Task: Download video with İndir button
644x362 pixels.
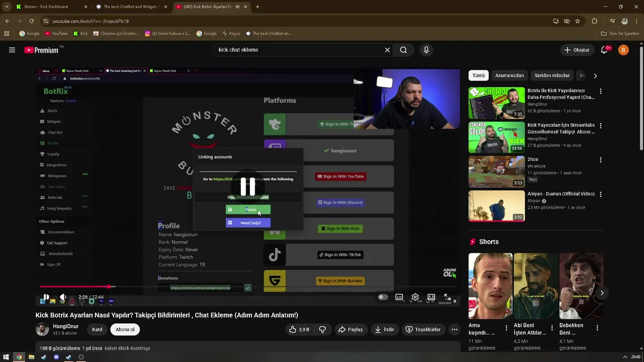Action: (384, 329)
